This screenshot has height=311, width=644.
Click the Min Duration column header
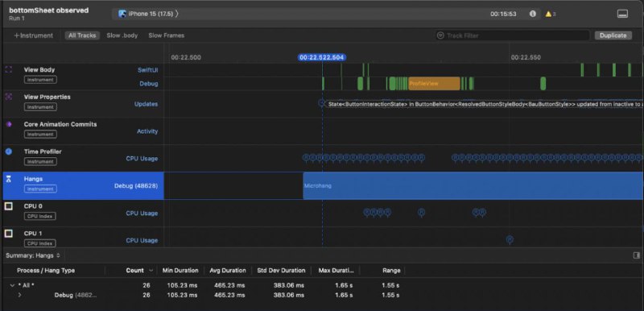pyautogui.click(x=180, y=271)
